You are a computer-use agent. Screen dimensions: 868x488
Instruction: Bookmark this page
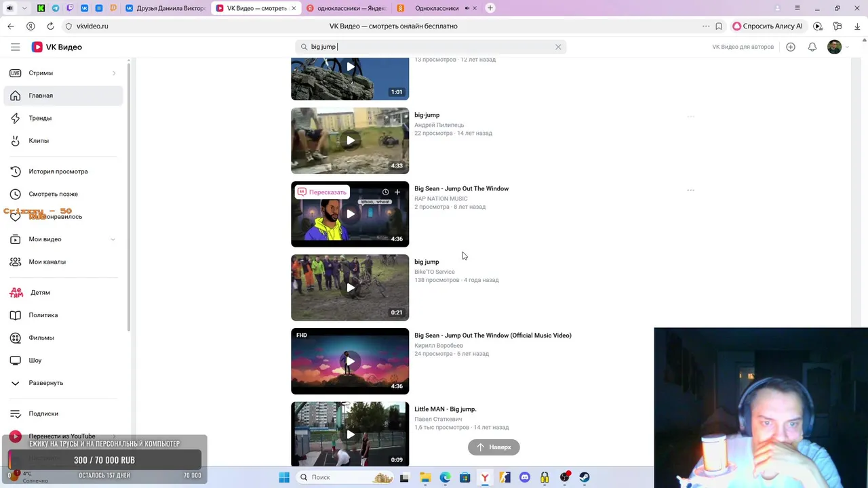(719, 26)
